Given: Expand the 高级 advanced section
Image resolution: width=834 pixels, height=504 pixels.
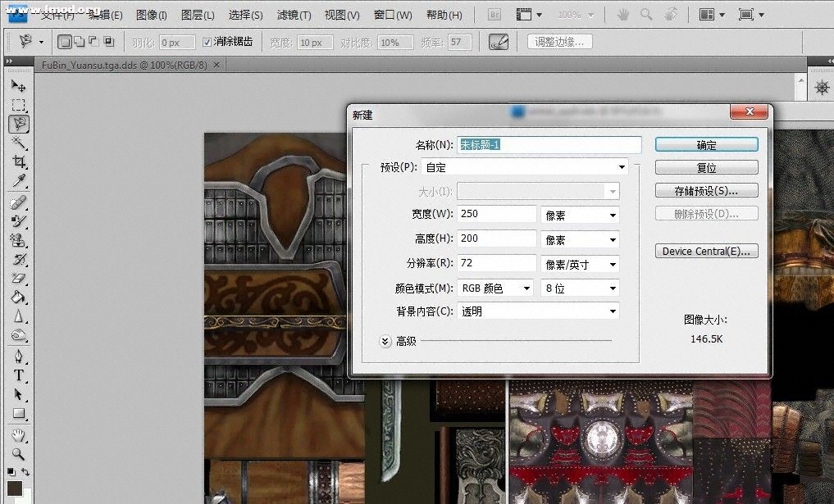Looking at the screenshot, I should point(385,341).
